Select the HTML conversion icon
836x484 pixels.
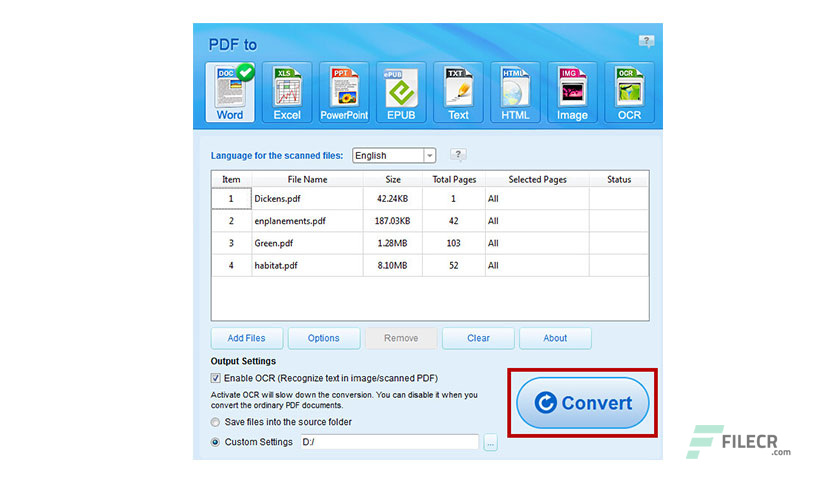(515, 92)
